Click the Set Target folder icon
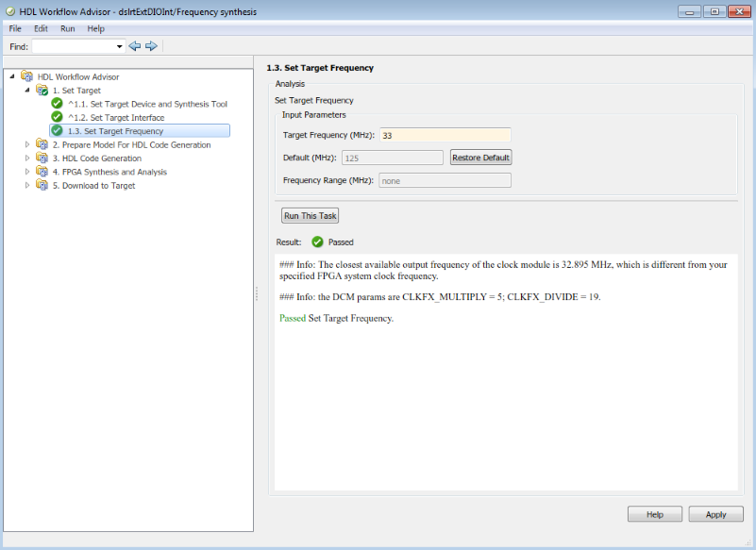Image resolution: width=756 pixels, height=550 pixels. [42, 91]
